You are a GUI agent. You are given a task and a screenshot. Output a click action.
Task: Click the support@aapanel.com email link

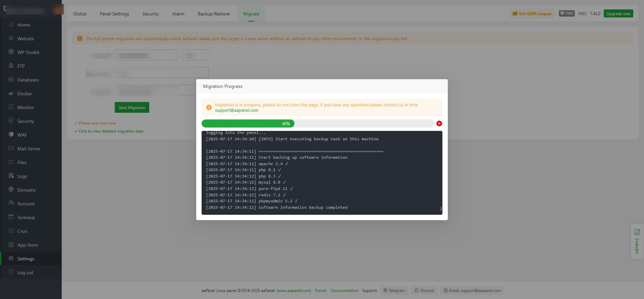236,110
